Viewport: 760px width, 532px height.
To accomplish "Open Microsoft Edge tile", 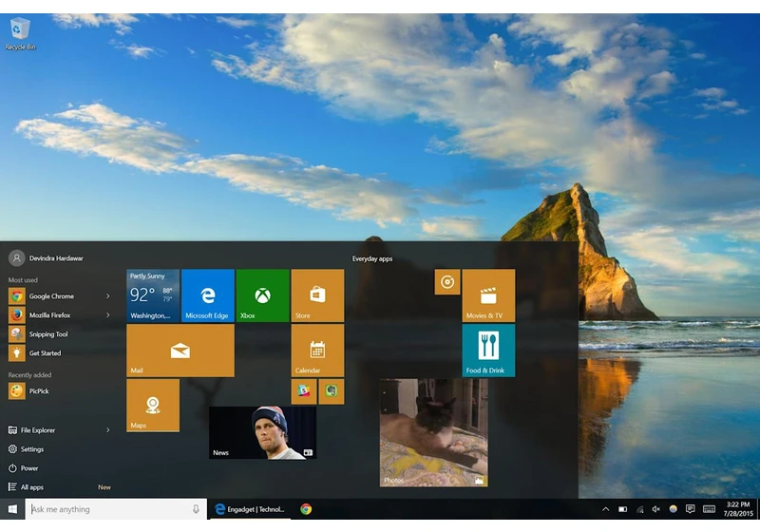I will tap(207, 295).
